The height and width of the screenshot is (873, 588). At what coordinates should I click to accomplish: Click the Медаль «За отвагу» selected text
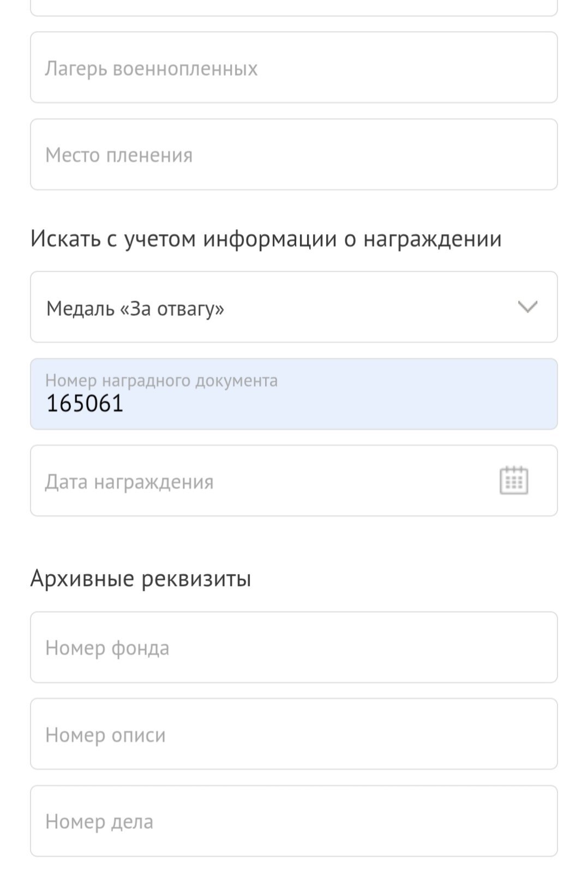point(135,308)
